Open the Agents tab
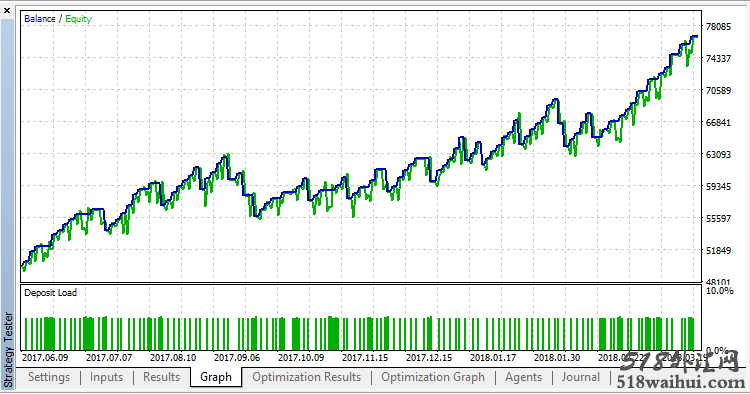The width and height of the screenshot is (750, 394). coord(523,377)
